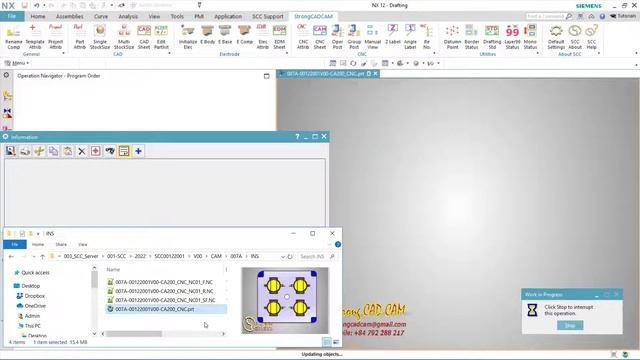Switch to the Home ribbon tab
This screenshot has height=360, width=640.
pos(38,16)
